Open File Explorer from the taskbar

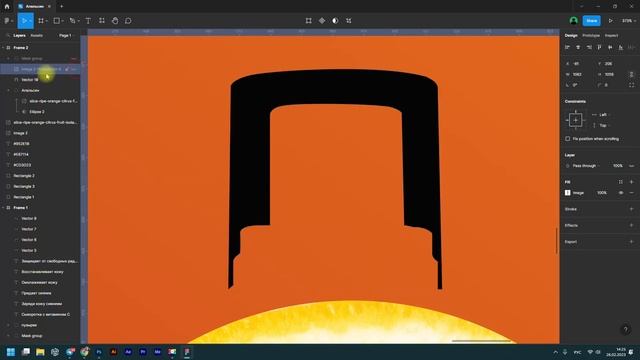(x=40, y=351)
